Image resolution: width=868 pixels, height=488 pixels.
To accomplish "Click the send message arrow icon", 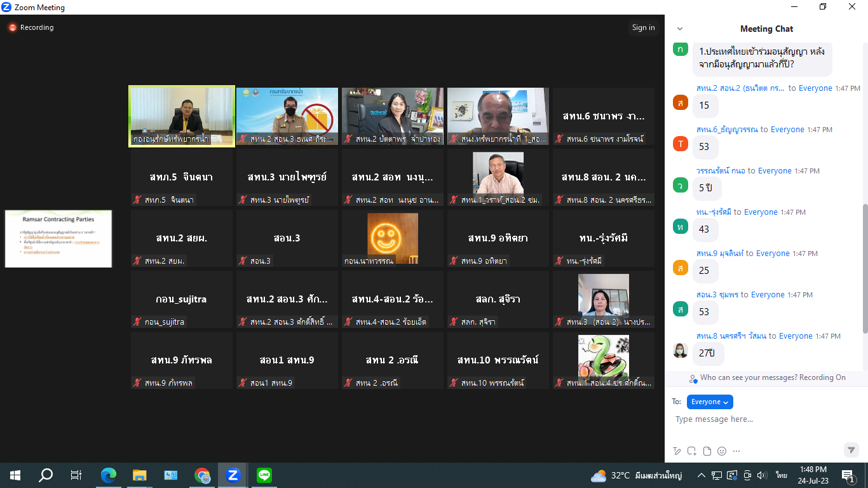I will pos(851,450).
